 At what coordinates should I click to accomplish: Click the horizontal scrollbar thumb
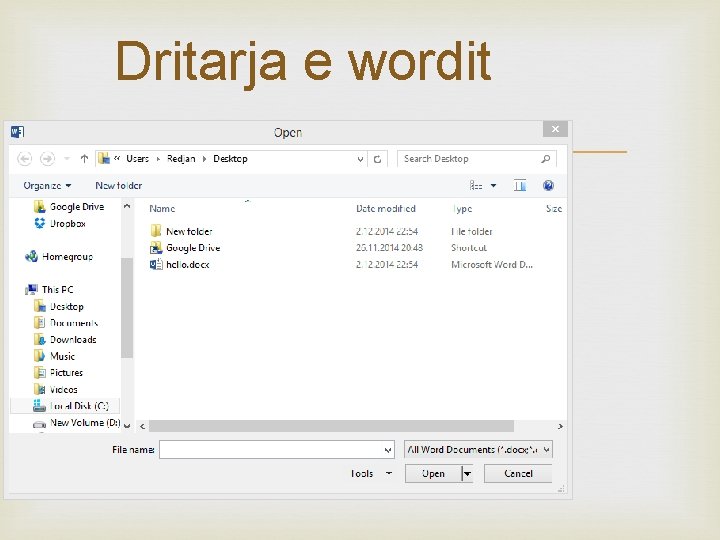(x=331, y=426)
